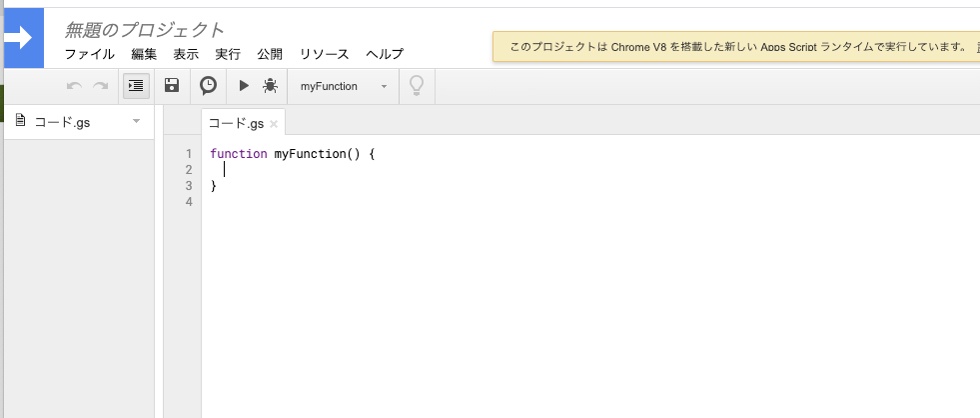980x418 pixels.
Task: Rename project title 無題のプロジェクト
Action: click(x=144, y=29)
